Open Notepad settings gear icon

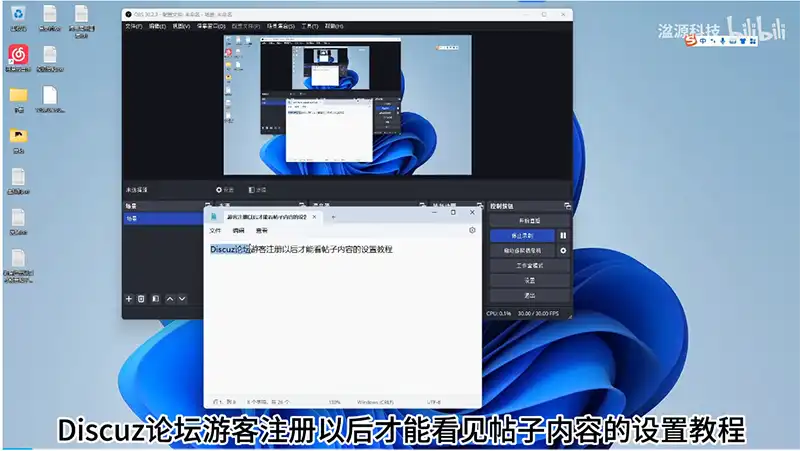[472, 230]
